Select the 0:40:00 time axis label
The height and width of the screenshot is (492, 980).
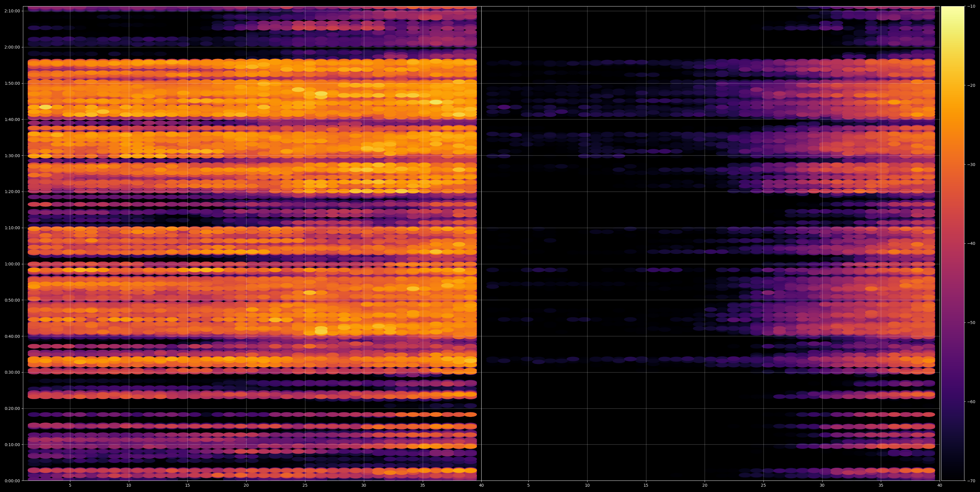pos(12,336)
